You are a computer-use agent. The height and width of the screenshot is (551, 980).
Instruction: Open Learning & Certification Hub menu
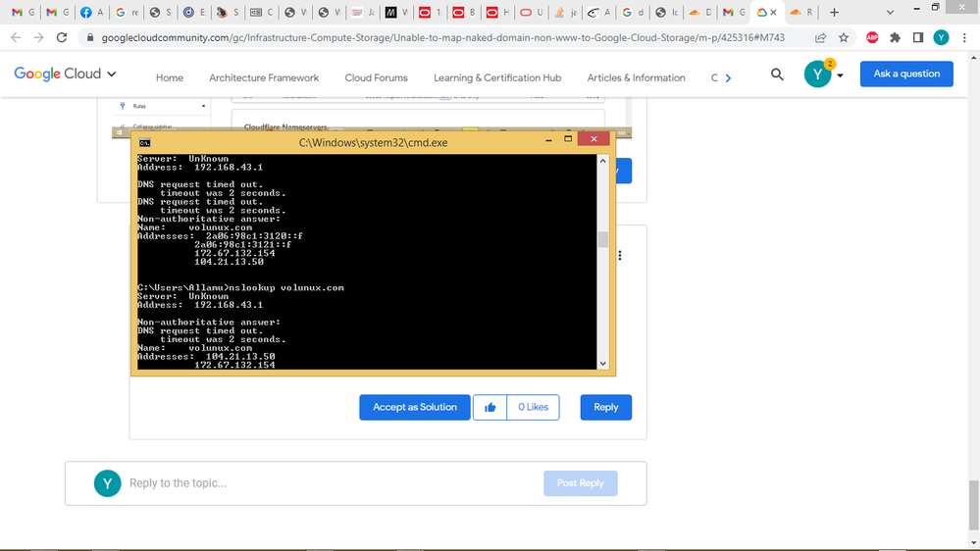pyautogui.click(x=497, y=78)
